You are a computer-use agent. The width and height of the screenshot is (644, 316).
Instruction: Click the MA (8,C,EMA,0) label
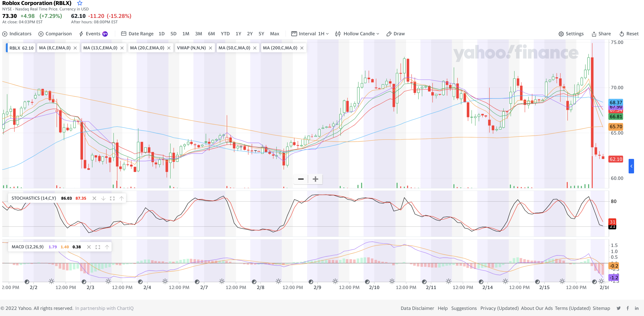pos(55,48)
